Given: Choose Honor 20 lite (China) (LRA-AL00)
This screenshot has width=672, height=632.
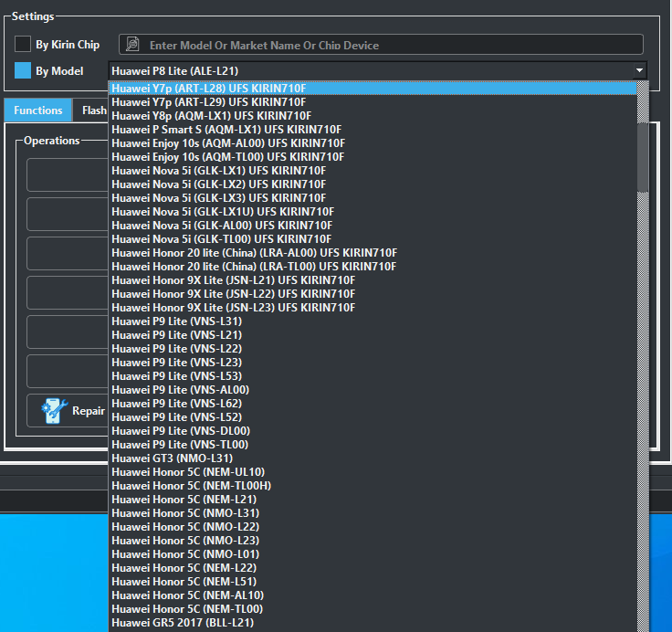Looking at the screenshot, I should (373, 253).
